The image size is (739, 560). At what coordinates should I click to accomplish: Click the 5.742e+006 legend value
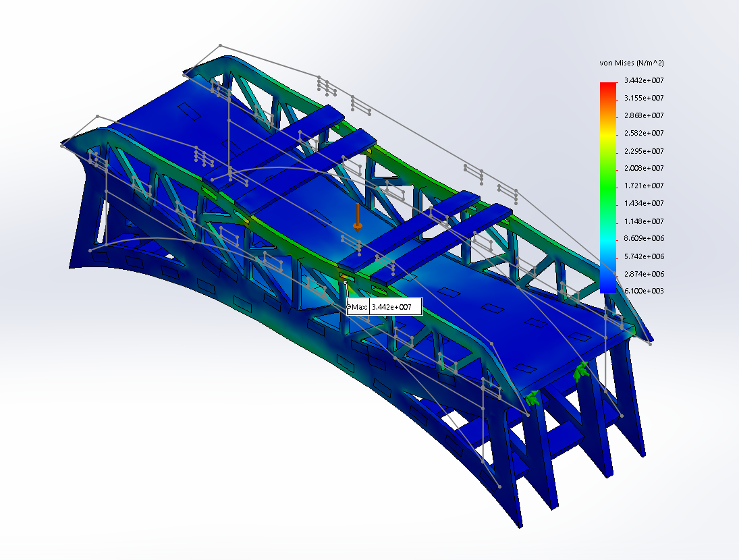pyautogui.click(x=644, y=256)
